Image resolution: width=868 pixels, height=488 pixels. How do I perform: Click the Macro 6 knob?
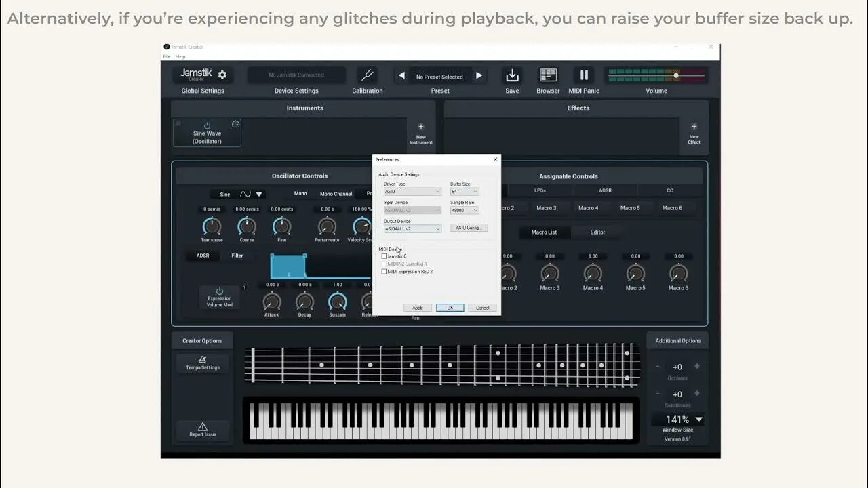pyautogui.click(x=678, y=273)
